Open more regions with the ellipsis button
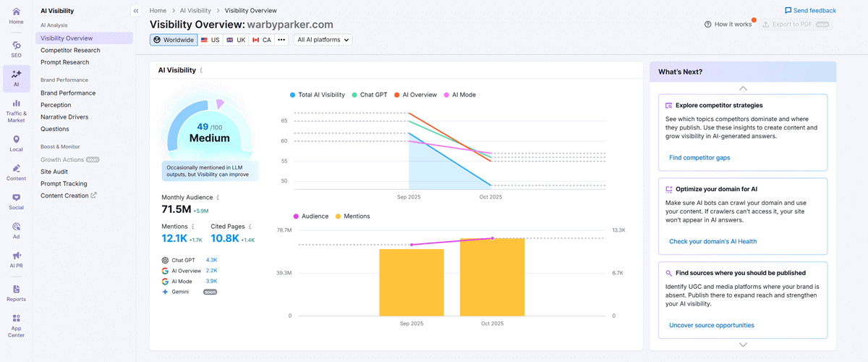Image resolution: width=868 pixels, height=362 pixels. point(281,40)
